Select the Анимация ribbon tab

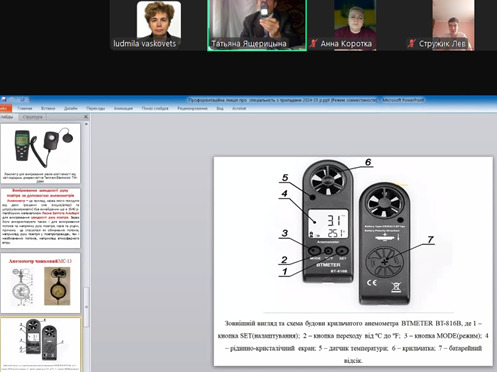click(123, 108)
